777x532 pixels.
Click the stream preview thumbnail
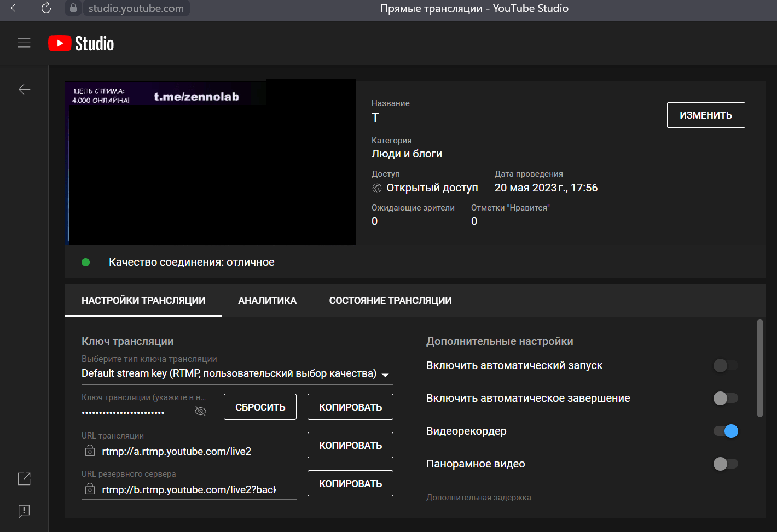[211, 162]
